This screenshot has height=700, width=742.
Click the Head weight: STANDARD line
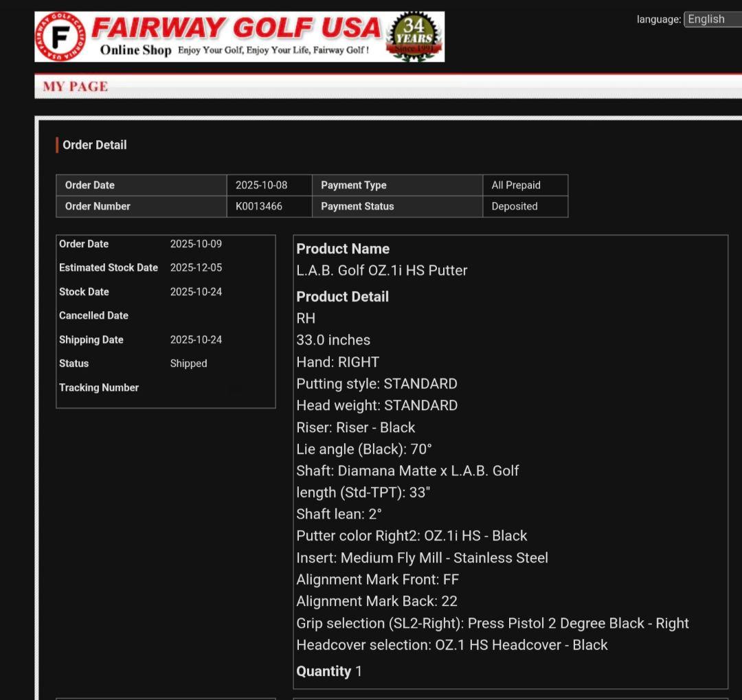pos(376,405)
